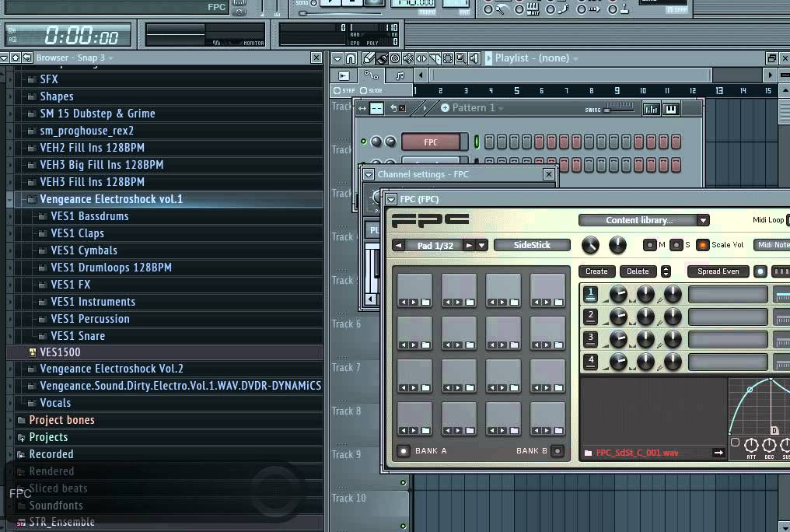Pick the Slip tool in Playlist toolbar

coord(421,58)
